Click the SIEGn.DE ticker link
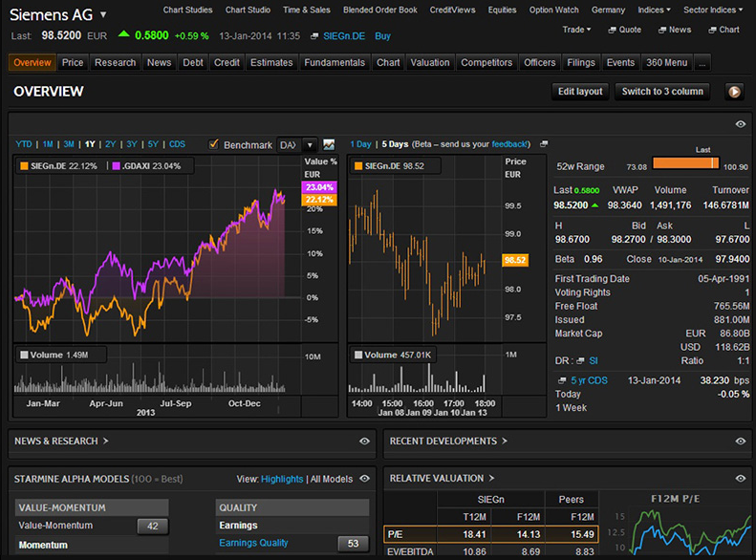Screen dimensions: 756x560 [344, 35]
